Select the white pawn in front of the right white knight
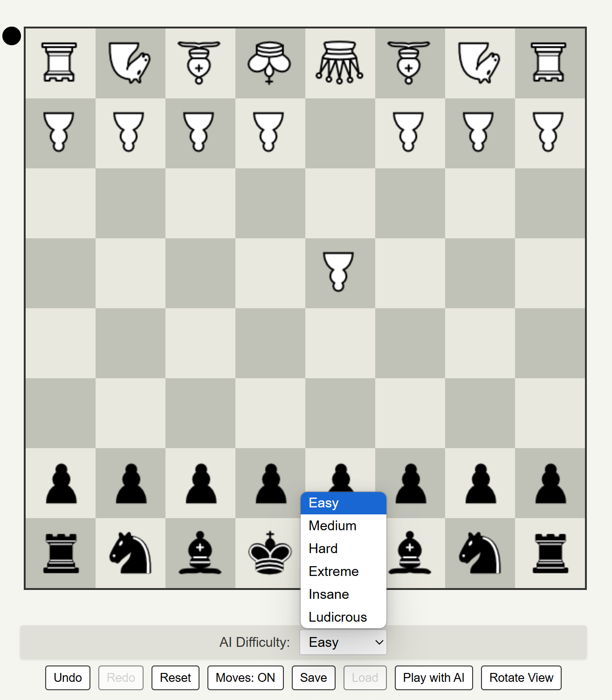 (479, 132)
